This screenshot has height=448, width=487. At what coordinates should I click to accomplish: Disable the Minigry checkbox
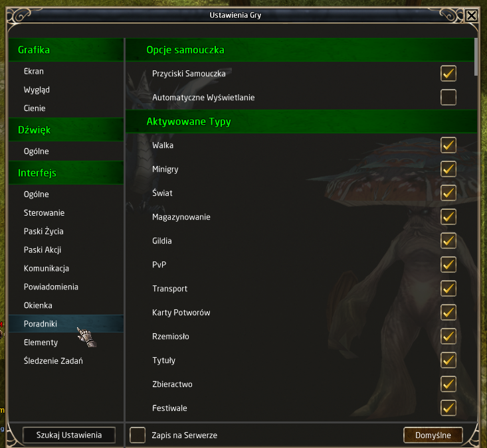pyautogui.click(x=448, y=169)
